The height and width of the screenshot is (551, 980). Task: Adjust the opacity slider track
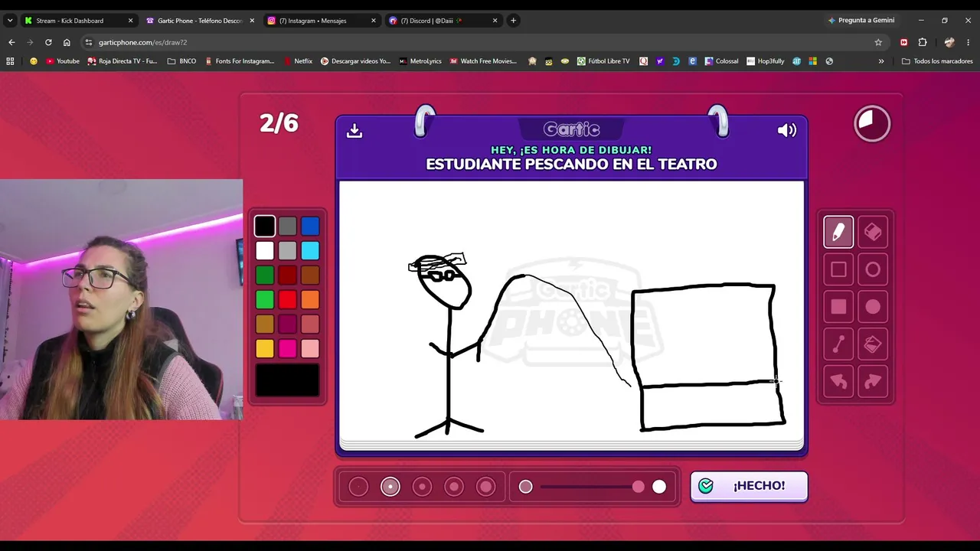tap(592, 487)
